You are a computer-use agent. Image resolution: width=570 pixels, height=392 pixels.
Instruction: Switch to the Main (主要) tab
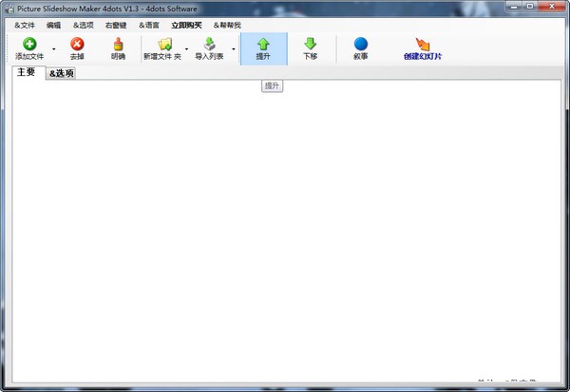[27, 72]
